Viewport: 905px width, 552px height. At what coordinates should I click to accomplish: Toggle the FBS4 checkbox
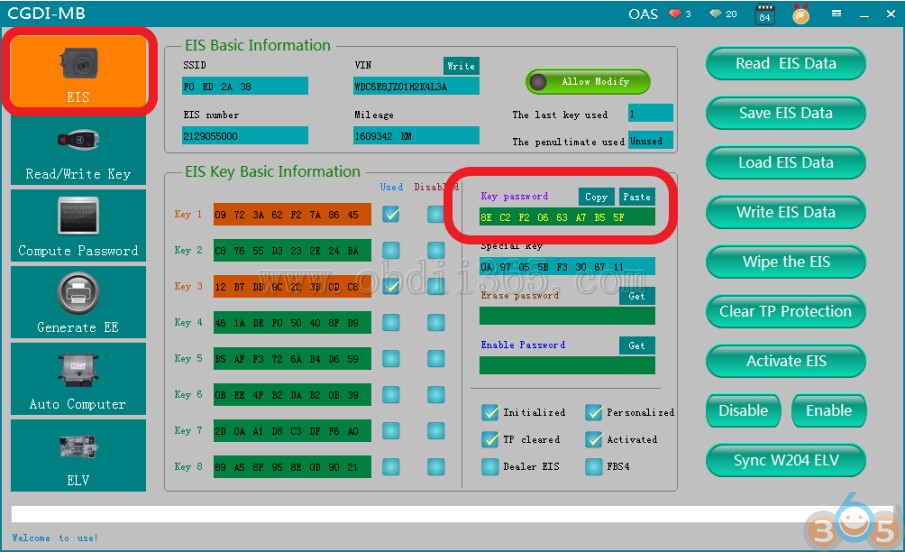coord(593,467)
